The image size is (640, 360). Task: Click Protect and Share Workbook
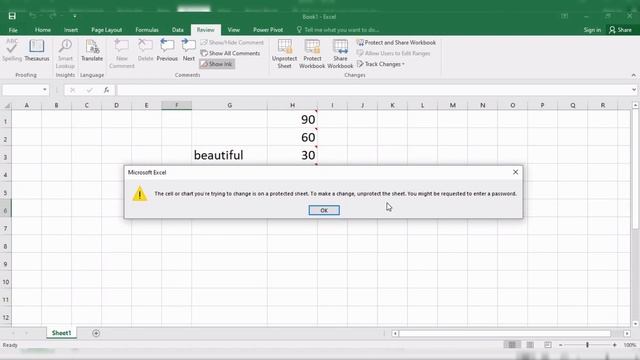396,42
